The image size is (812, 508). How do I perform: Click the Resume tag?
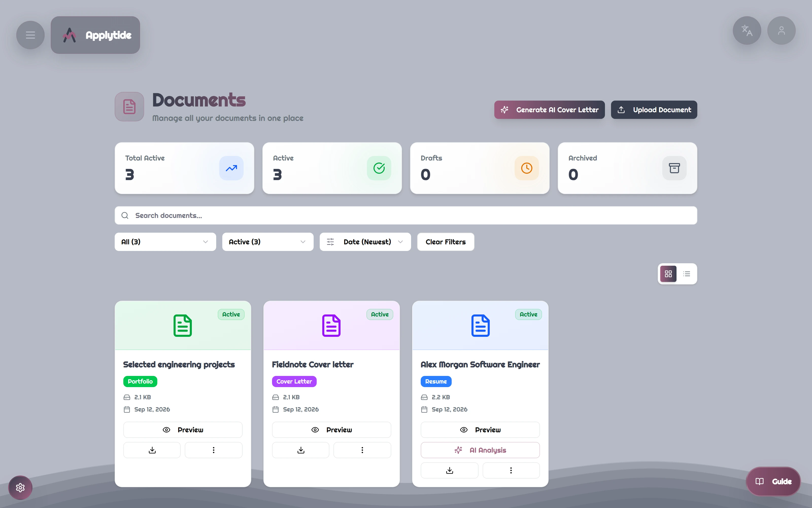(436, 381)
